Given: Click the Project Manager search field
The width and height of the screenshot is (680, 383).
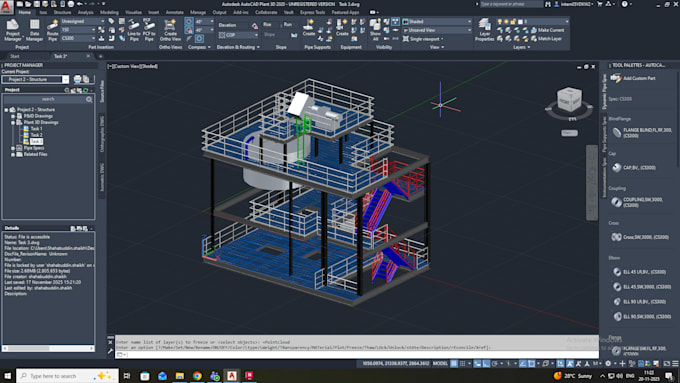Looking at the screenshot, I should click(48, 99).
